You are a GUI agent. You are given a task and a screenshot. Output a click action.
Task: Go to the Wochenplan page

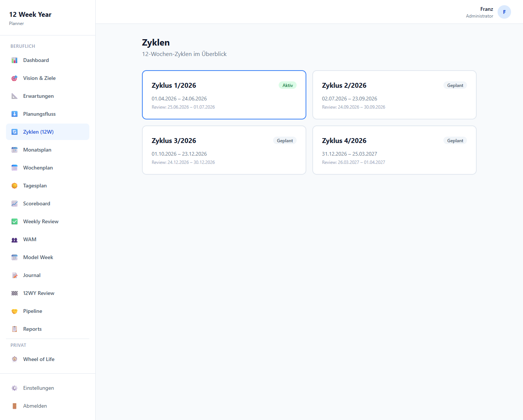point(38,168)
